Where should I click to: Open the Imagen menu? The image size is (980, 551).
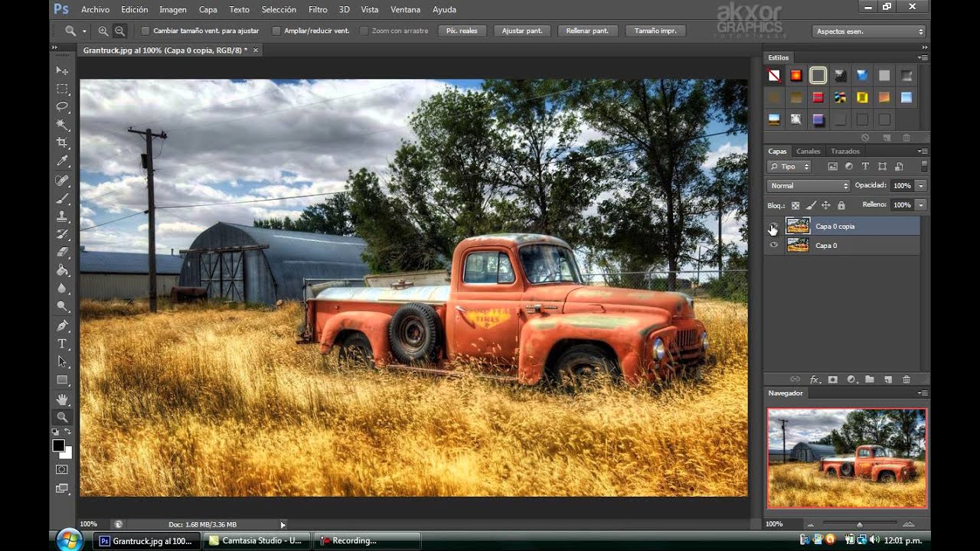pos(173,10)
